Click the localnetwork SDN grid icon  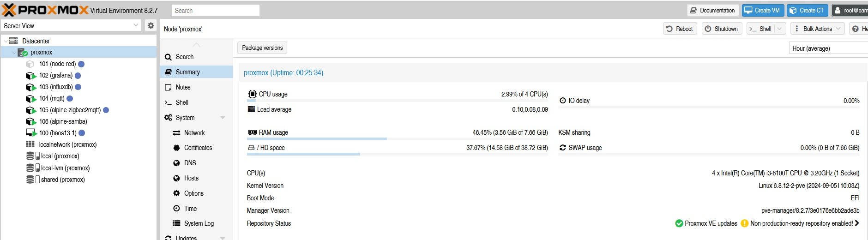pyautogui.click(x=30, y=144)
